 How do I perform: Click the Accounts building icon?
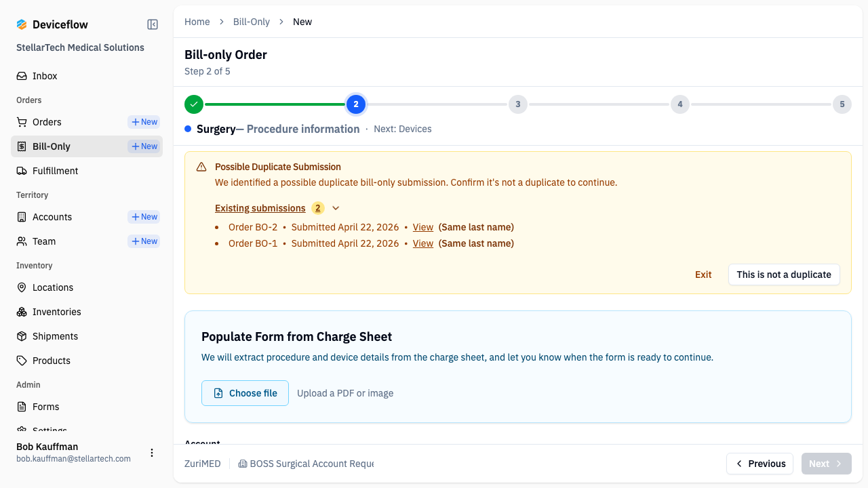22,217
